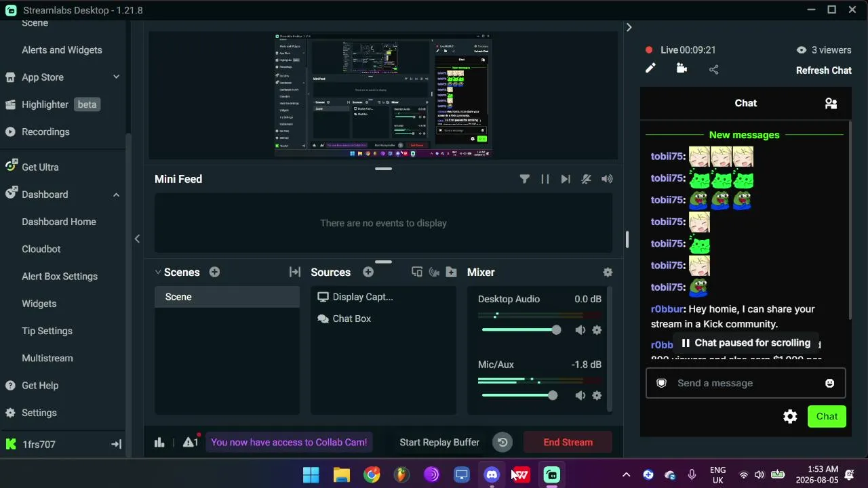Image resolution: width=868 pixels, height=488 pixels.
Task: Open FL Studio from the taskbar
Action: (402, 474)
